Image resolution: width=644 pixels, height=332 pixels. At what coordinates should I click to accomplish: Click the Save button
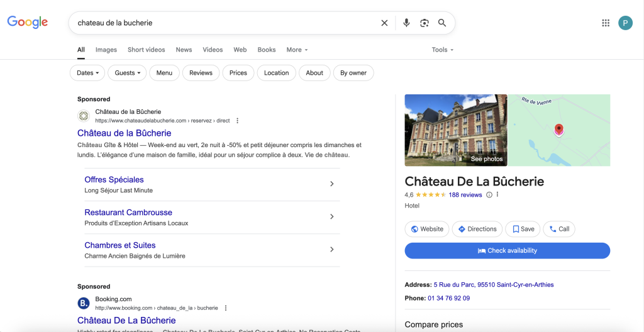[x=523, y=229]
